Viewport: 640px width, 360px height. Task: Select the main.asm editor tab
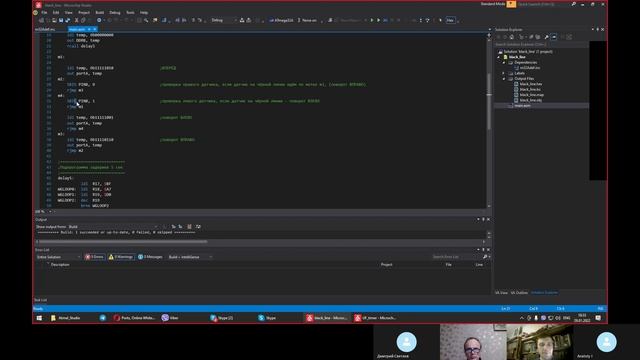pos(76,29)
